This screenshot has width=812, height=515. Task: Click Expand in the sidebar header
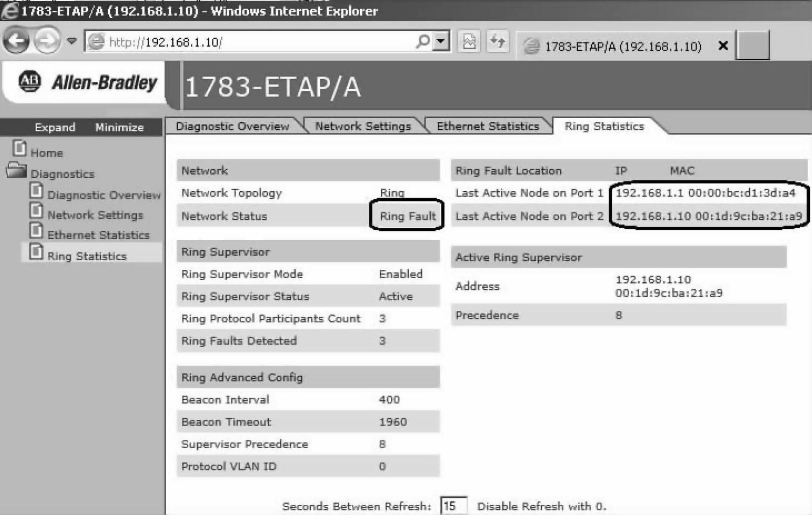(55, 127)
